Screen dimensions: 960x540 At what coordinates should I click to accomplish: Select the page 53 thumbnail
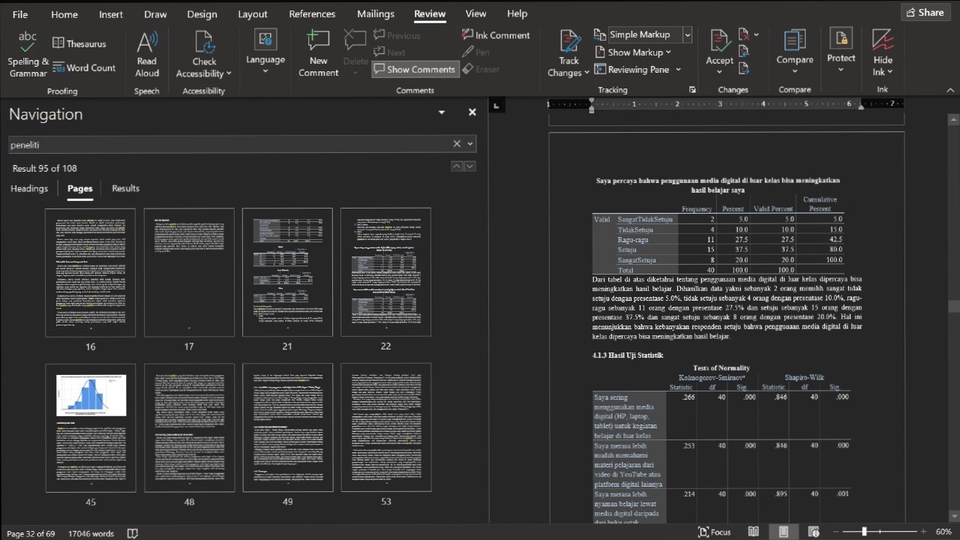(x=386, y=427)
